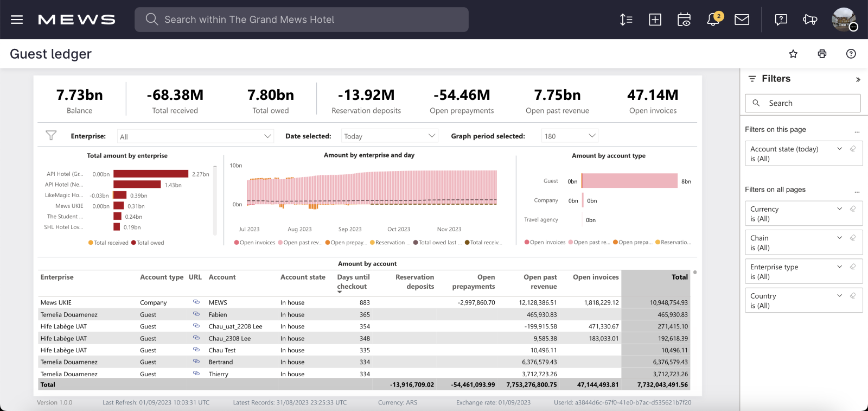The width and height of the screenshot is (868, 411).
Task: Open the page help question mark icon
Action: (x=851, y=54)
